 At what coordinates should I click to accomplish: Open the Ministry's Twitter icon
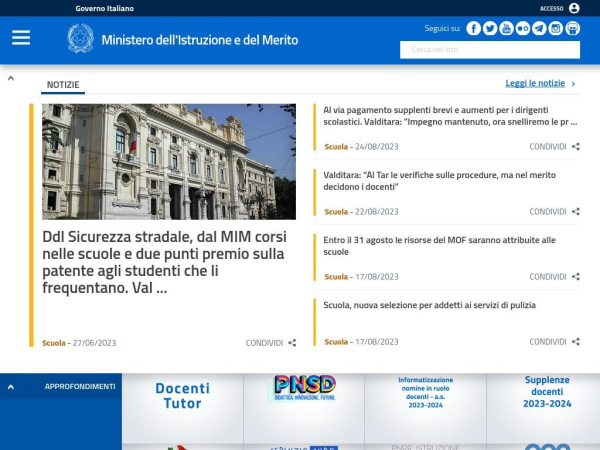point(490,28)
